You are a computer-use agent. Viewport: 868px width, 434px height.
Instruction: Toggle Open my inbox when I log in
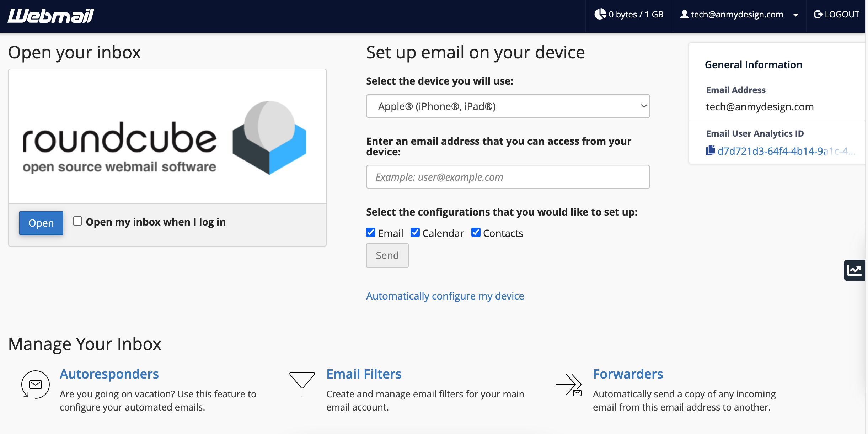(77, 221)
